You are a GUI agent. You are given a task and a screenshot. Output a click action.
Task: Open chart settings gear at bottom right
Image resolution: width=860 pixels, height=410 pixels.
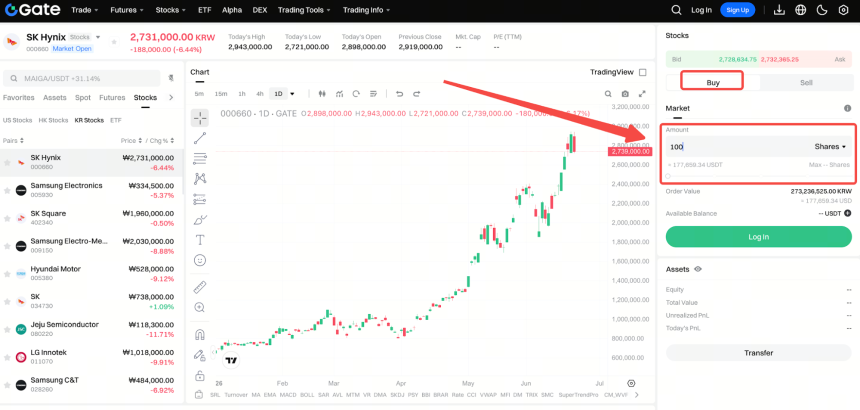tap(631, 383)
